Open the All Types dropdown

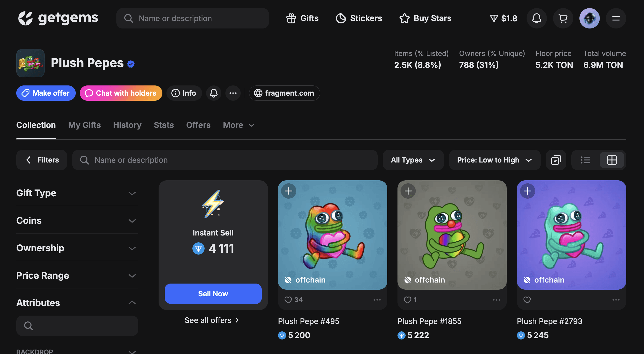click(413, 160)
